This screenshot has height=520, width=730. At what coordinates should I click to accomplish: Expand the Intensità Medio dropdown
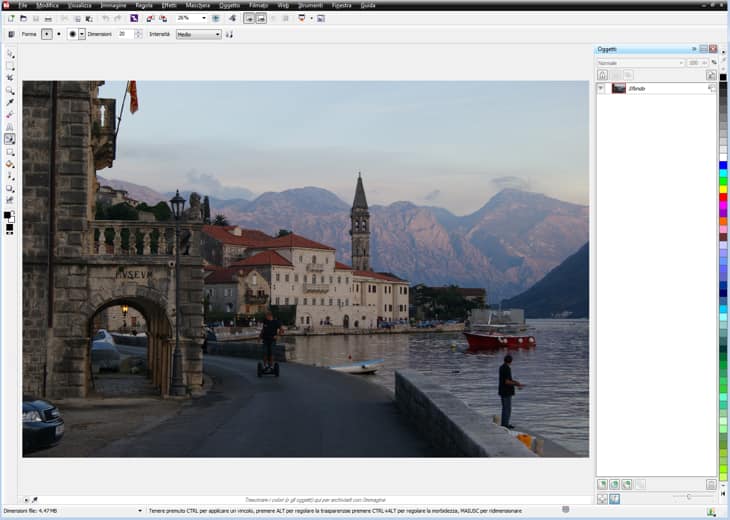click(217, 34)
